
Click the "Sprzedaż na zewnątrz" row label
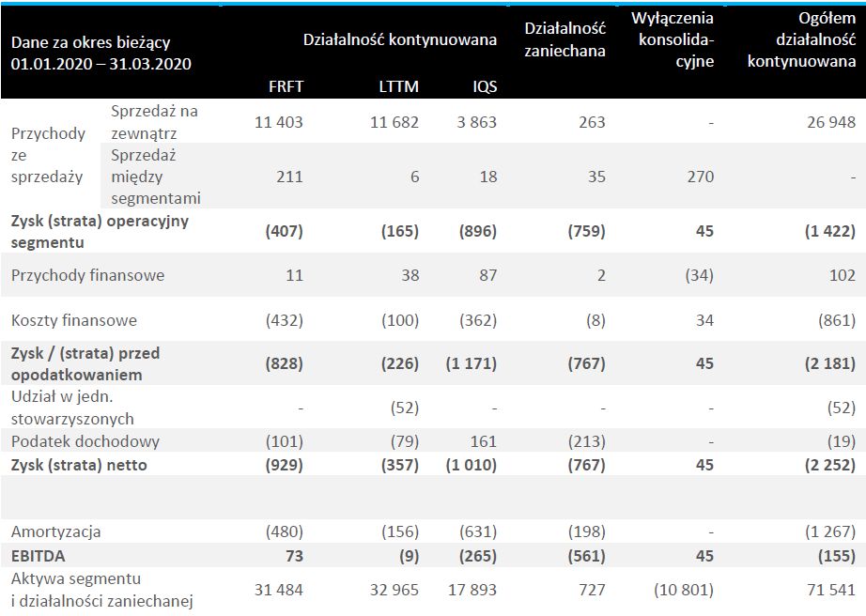pos(155,121)
